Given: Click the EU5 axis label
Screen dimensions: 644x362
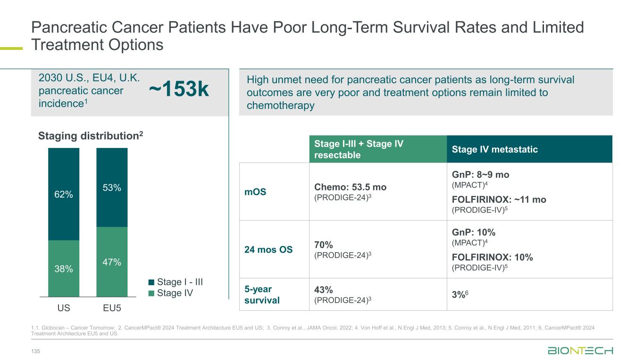Looking at the screenshot, I should 112,308.
